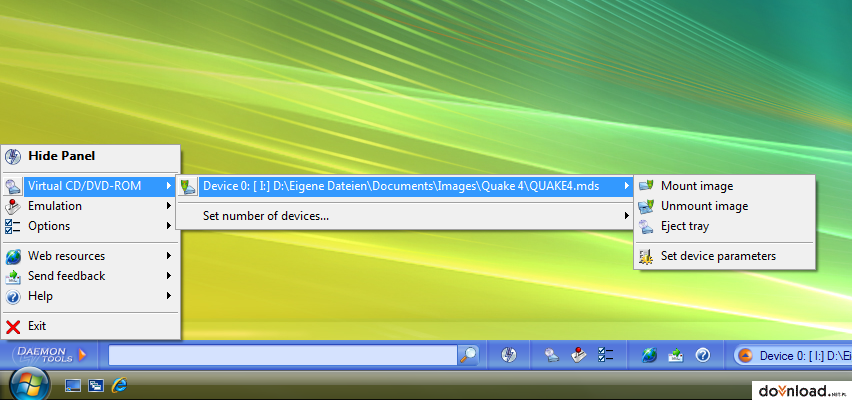Open the Windows Start orb
Image resolution: width=852 pixels, height=400 pixels.
tap(29, 384)
